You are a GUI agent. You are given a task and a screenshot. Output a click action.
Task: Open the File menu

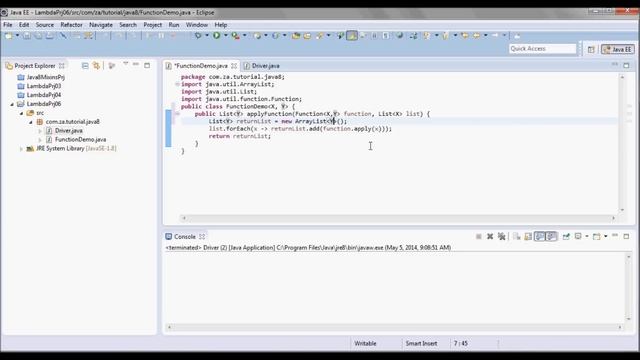point(8,25)
